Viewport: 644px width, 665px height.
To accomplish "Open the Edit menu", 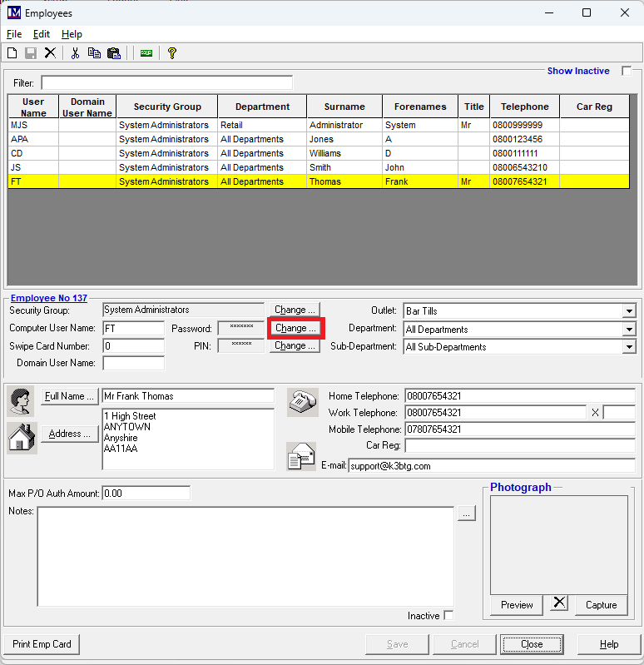I will pos(42,34).
